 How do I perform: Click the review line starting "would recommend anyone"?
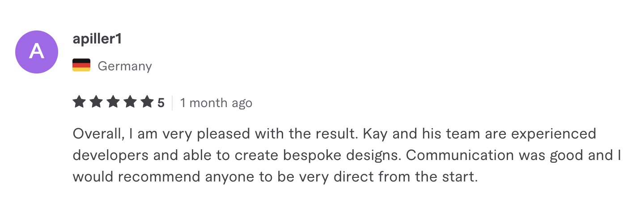click(275, 177)
